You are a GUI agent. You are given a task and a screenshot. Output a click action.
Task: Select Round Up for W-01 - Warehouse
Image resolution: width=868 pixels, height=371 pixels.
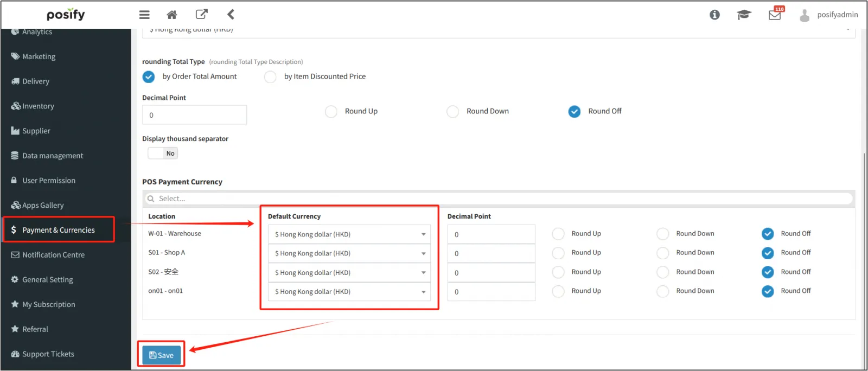point(558,234)
